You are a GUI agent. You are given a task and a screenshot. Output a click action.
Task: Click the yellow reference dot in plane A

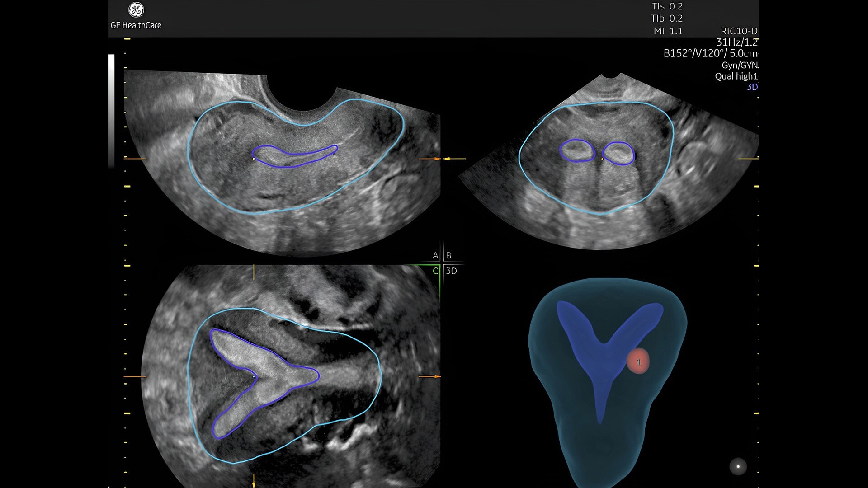pyautogui.click(x=254, y=159)
